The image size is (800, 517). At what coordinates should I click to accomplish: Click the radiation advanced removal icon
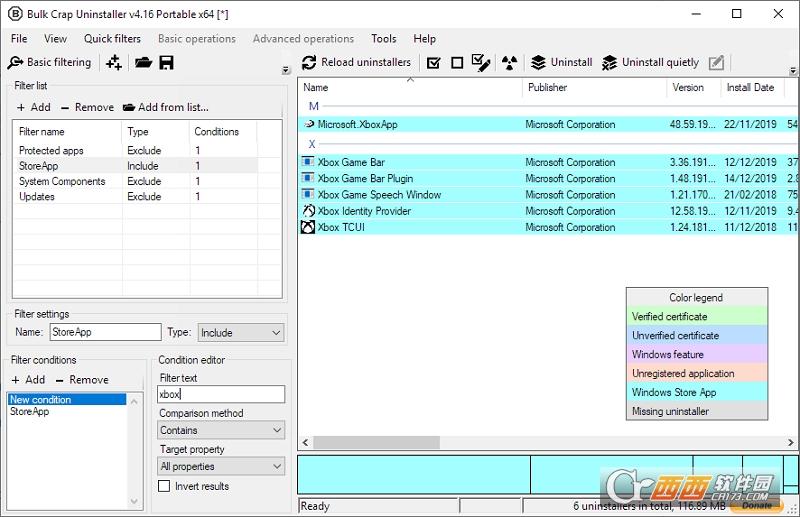509,63
